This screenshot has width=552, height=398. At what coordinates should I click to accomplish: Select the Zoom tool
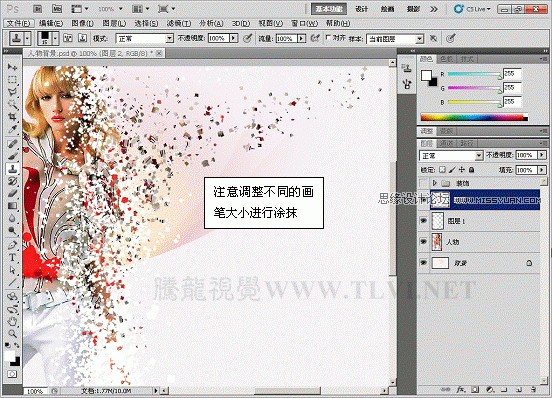12,334
